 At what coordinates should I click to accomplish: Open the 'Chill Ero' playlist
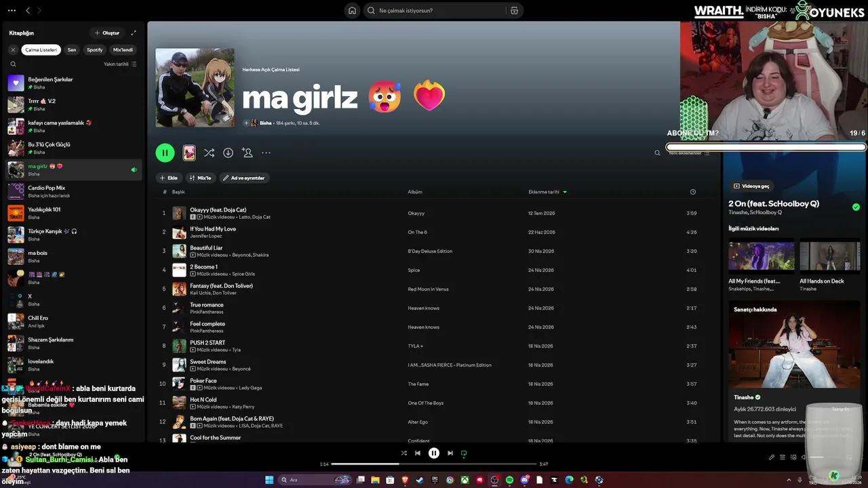click(73, 321)
